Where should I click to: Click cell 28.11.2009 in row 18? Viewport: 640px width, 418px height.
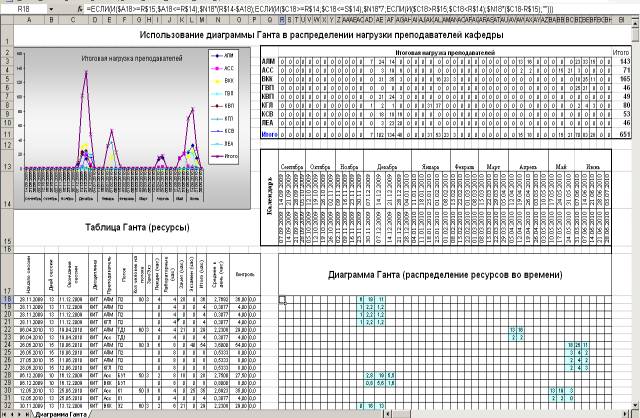click(29, 299)
